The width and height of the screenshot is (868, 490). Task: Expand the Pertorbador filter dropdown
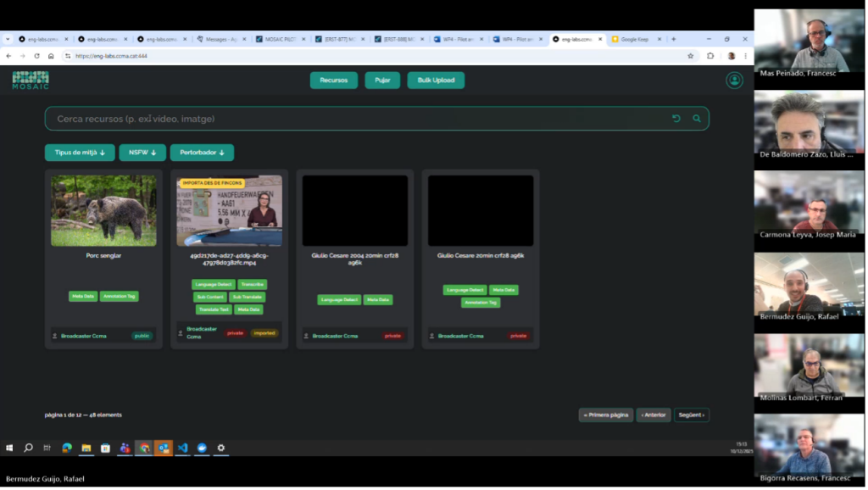coord(202,153)
